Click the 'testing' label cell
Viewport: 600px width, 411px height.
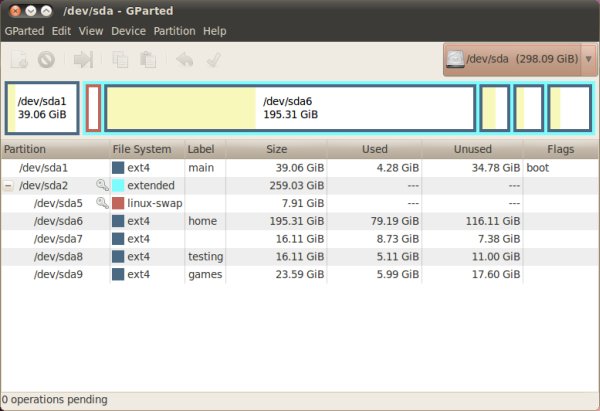pos(205,257)
